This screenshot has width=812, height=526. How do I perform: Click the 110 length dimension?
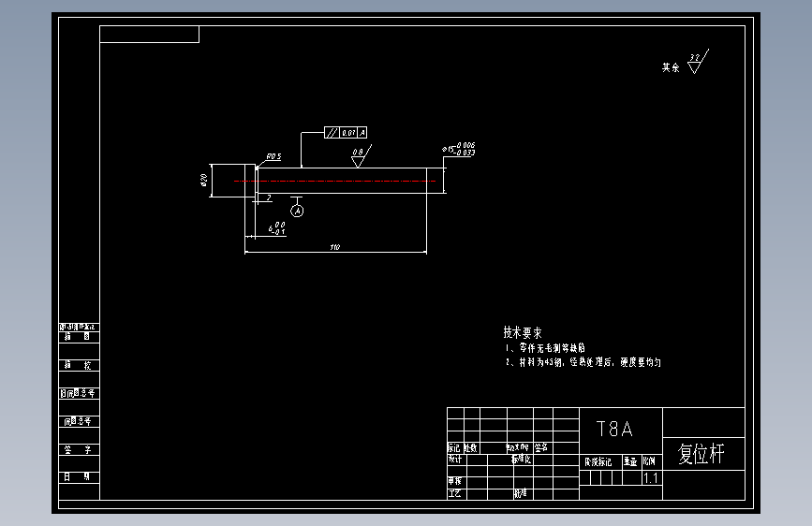click(335, 247)
